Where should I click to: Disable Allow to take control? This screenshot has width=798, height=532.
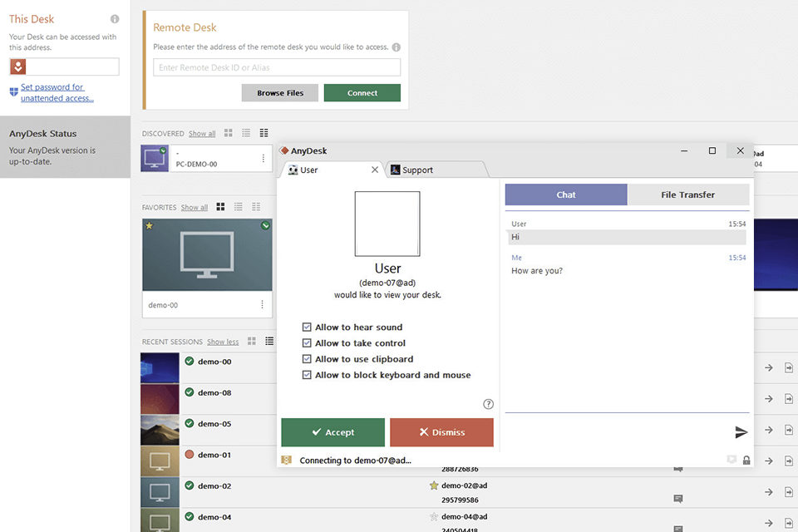tap(308, 342)
